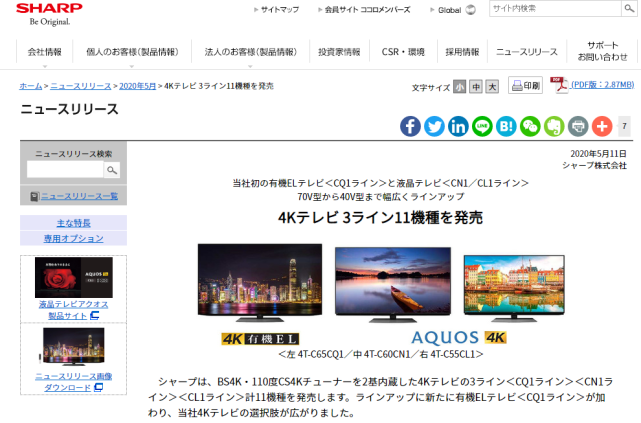This screenshot has height=423, width=641.
Task: Open ニュースリリース画像 ダウンロード link
Action: pos(74,382)
